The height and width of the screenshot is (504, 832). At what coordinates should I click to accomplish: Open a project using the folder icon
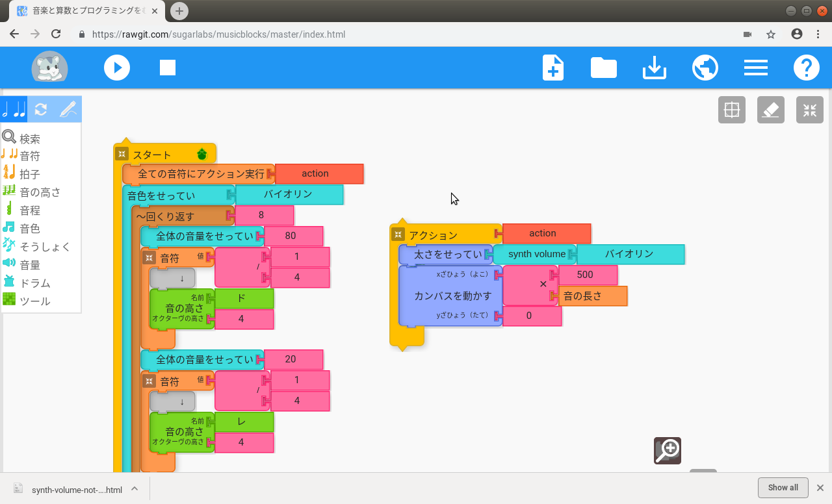pyautogui.click(x=604, y=68)
